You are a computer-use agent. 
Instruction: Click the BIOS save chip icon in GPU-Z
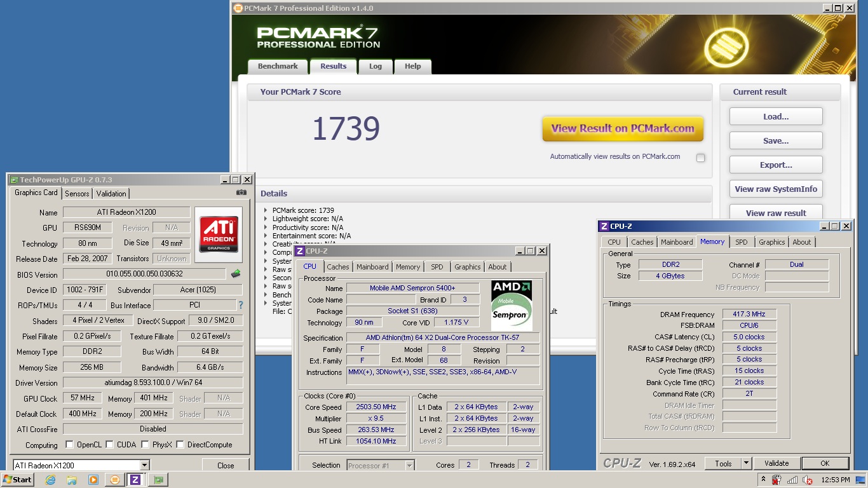(x=236, y=274)
